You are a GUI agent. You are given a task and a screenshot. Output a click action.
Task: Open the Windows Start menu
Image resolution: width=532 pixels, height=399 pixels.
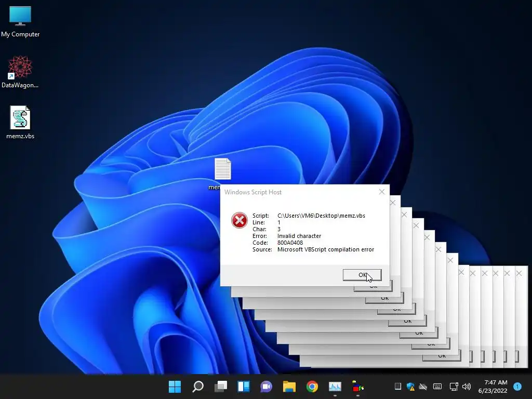coord(175,387)
